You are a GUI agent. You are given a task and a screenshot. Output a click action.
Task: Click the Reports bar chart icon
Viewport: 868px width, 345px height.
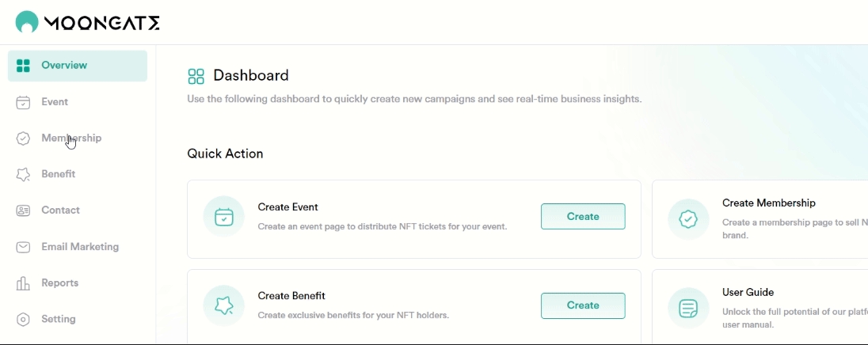[24, 283]
